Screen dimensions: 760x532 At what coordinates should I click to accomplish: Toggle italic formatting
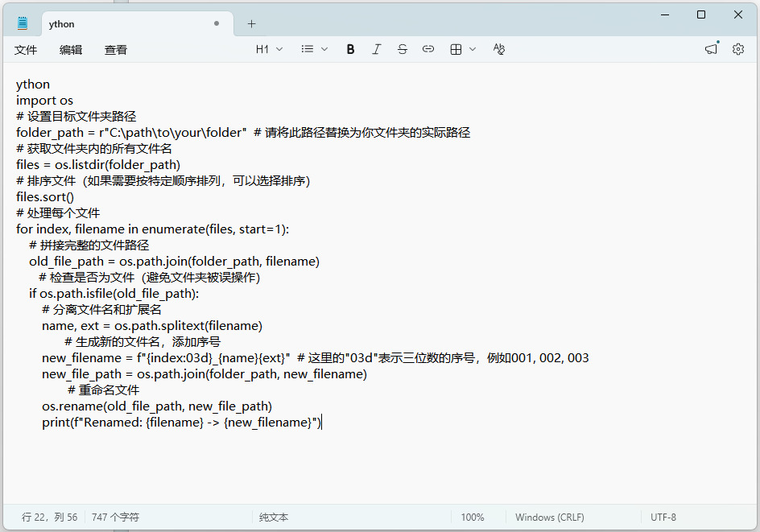click(377, 49)
